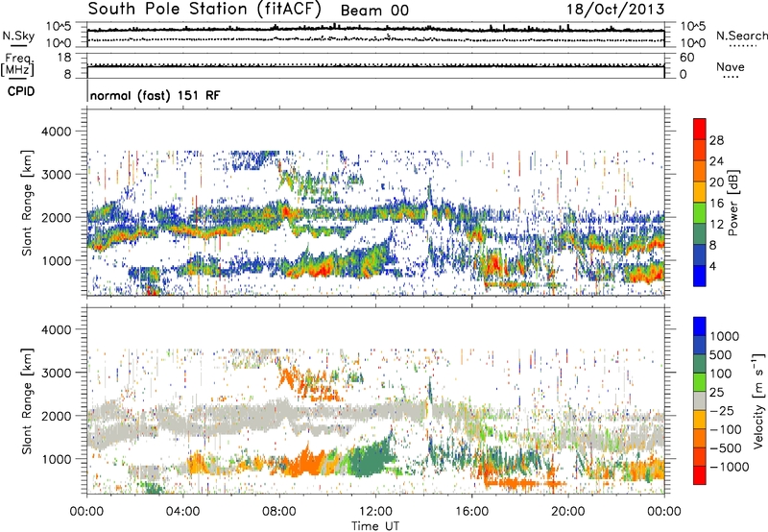Pick the yellow 16–20 dB Power color segment

[700, 191]
